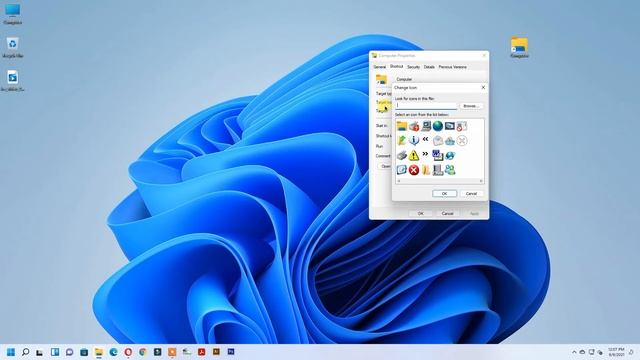Screen dimensions: 640x360
Task: Cancel the Change Icon dialog
Action: [471, 193]
